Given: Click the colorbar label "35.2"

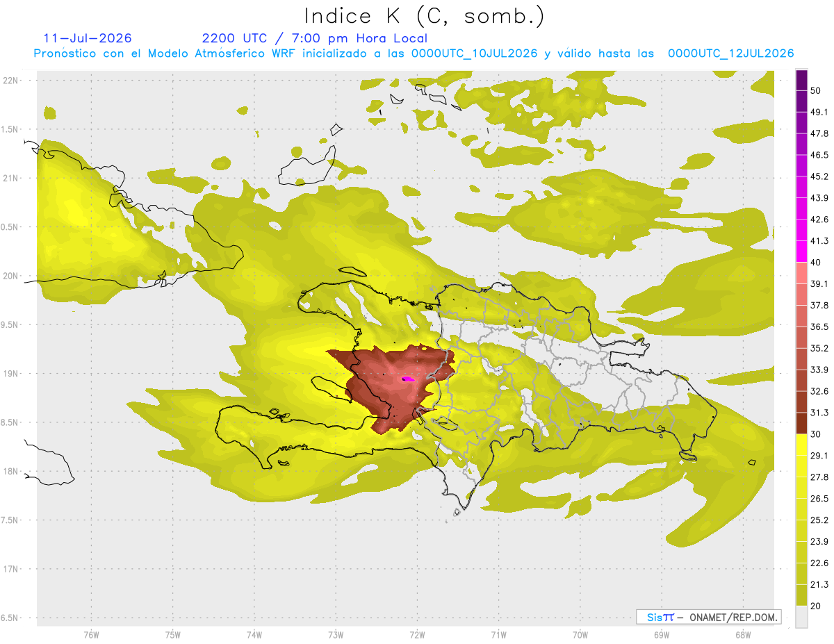Looking at the screenshot, I should click(819, 348).
